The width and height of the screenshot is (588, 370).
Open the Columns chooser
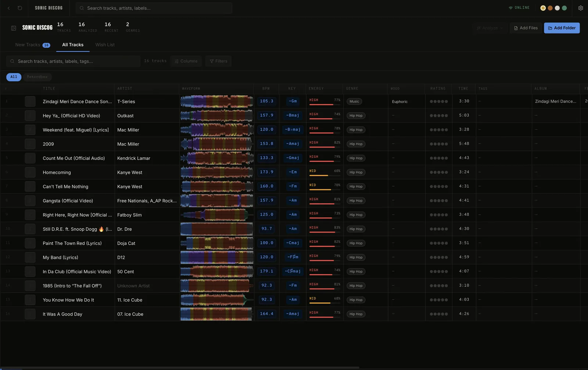[x=186, y=61]
